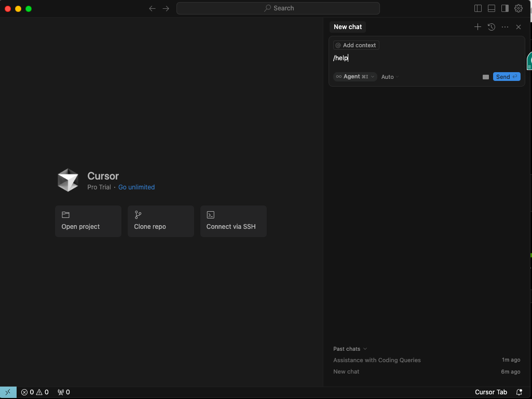Open the remote window status bar icon
532x399 pixels.
[8, 392]
